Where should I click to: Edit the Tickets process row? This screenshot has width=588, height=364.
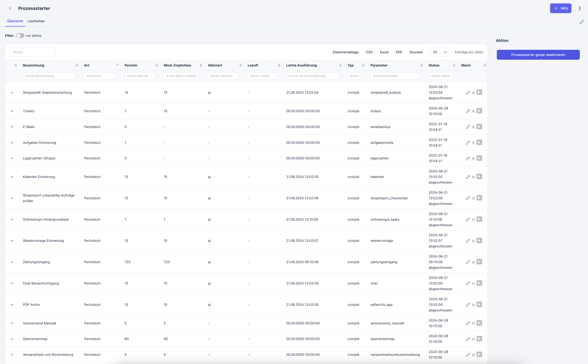(x=468, y=111)
